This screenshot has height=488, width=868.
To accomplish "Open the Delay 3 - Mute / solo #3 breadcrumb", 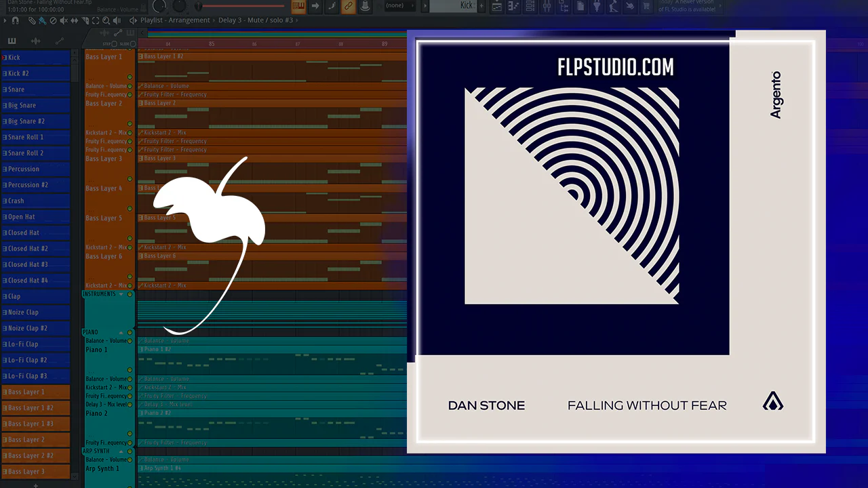I will [x=256, y=20].
